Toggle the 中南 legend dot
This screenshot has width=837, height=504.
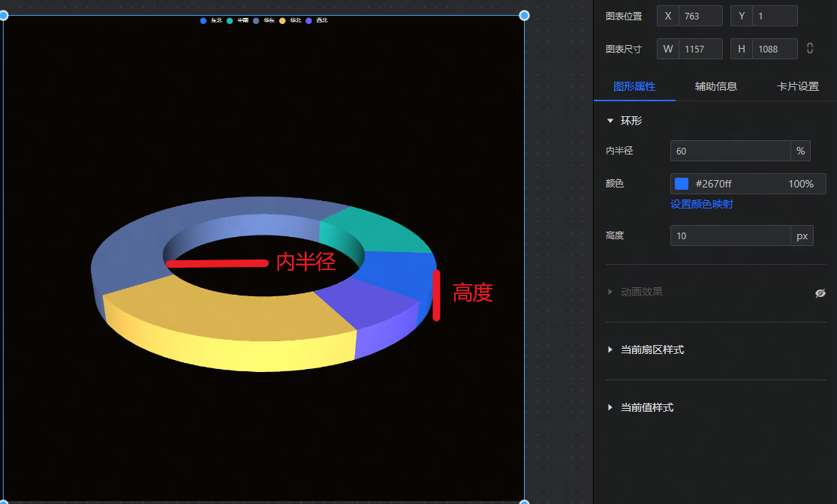click(230, 20)
